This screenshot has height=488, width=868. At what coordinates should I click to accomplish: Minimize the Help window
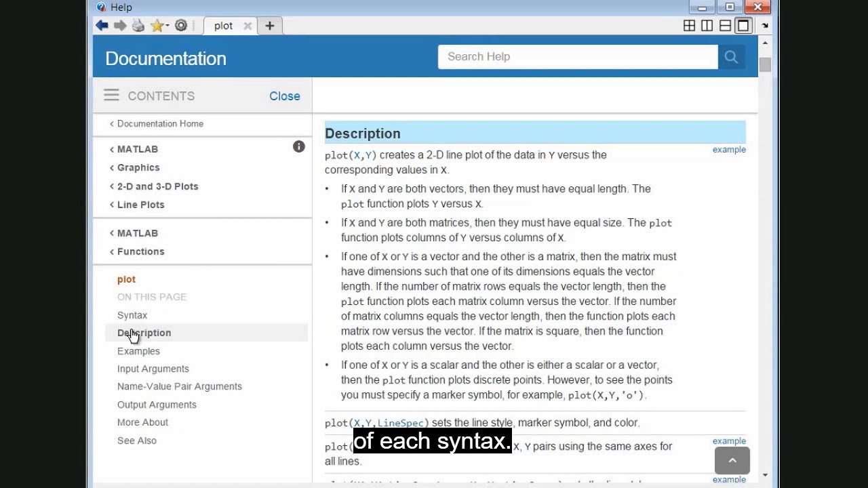[x=703, y=7]
